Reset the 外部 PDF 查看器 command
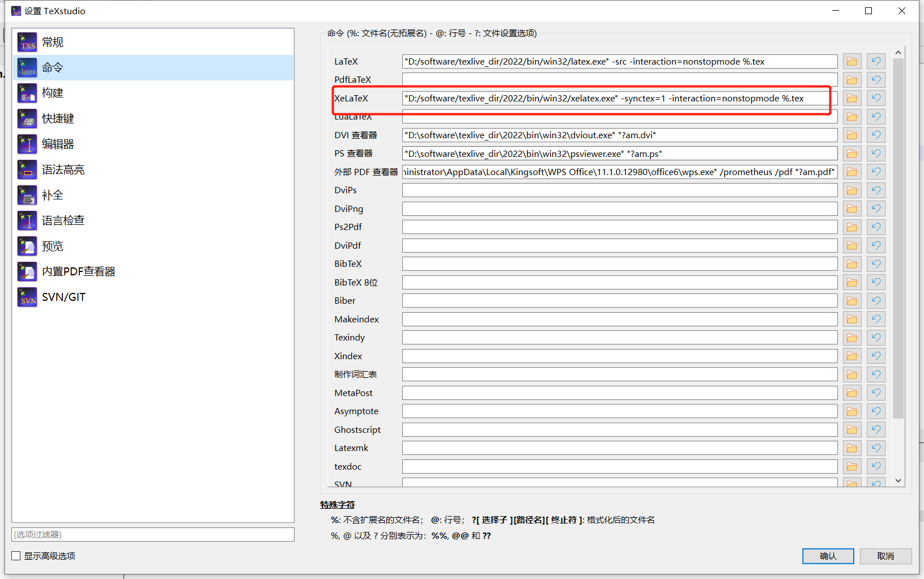The image size is (924, 579). [x=876, y=172]
